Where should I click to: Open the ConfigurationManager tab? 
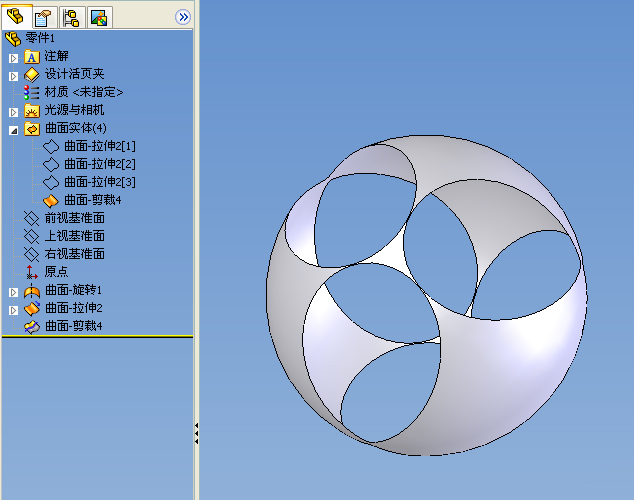tap(72, 18)
